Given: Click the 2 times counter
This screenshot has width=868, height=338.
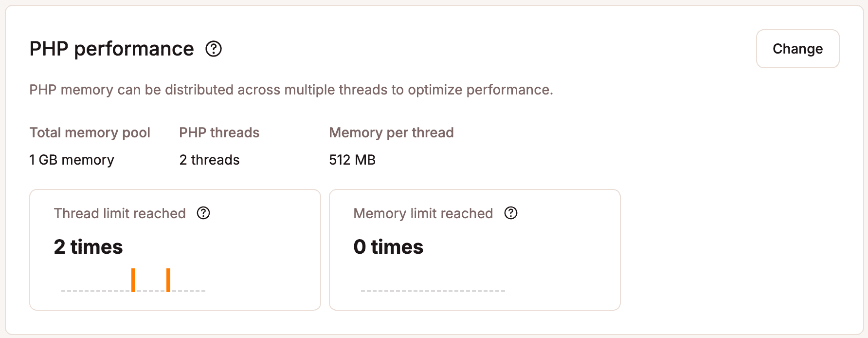Looking at the screenshot, I should [x=88, y=246].
